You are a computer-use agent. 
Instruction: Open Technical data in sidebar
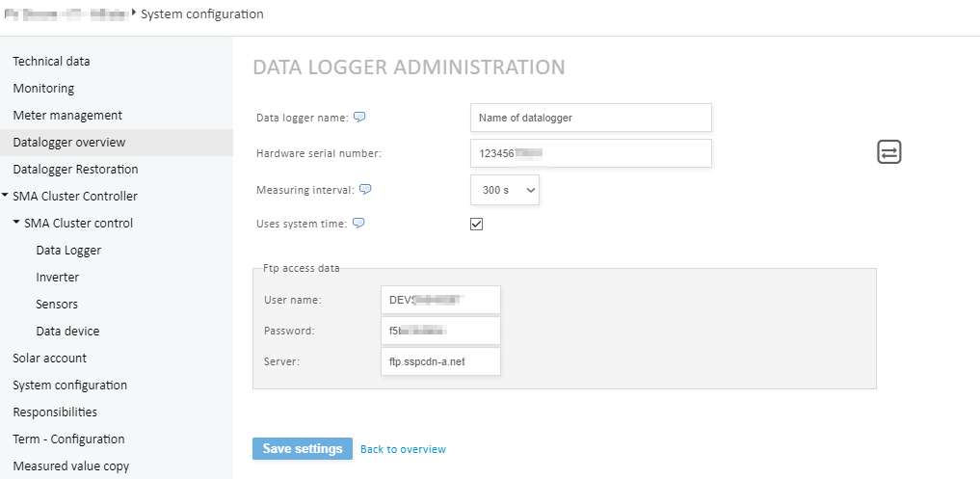(51, 61)
